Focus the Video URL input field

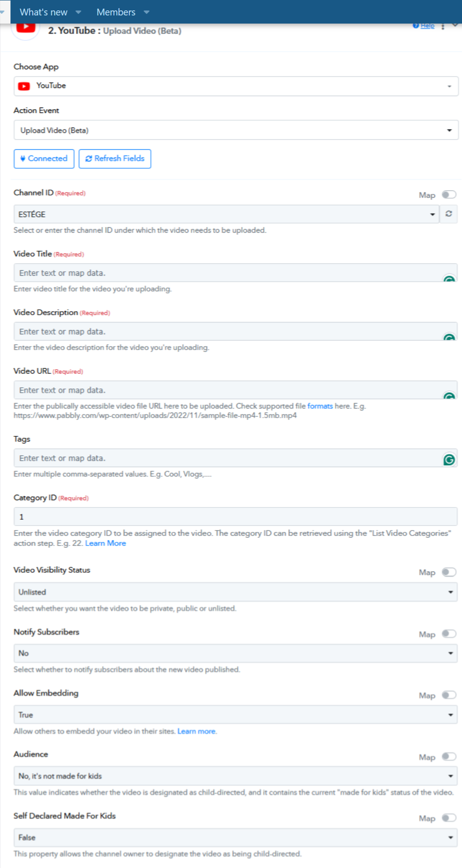click(236, 390)
